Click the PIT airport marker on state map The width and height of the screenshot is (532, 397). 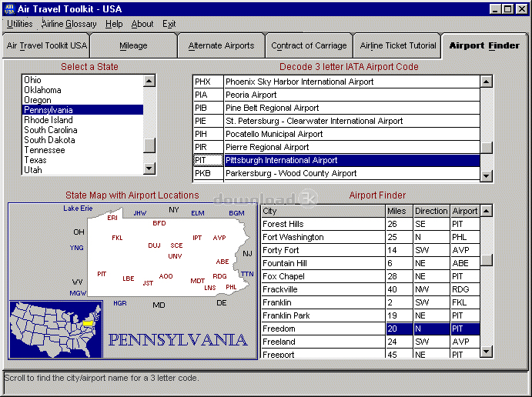pyautogui.click(x=102, y=274)
